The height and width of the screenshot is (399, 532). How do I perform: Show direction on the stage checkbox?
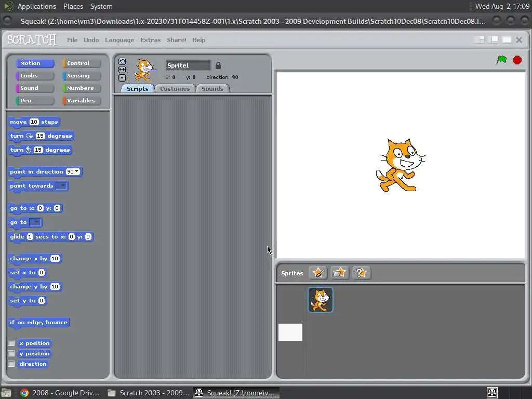click(x=11, y=364)
